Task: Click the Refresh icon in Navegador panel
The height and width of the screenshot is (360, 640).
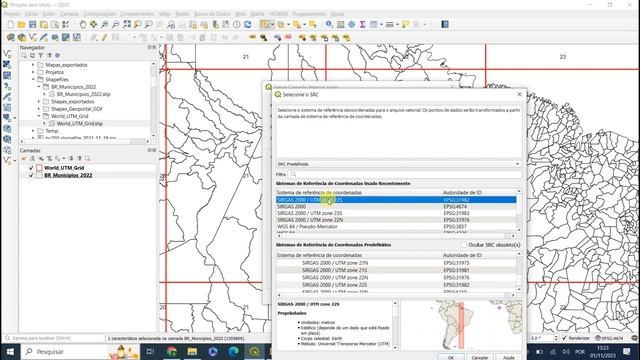Action: [32, 56]
